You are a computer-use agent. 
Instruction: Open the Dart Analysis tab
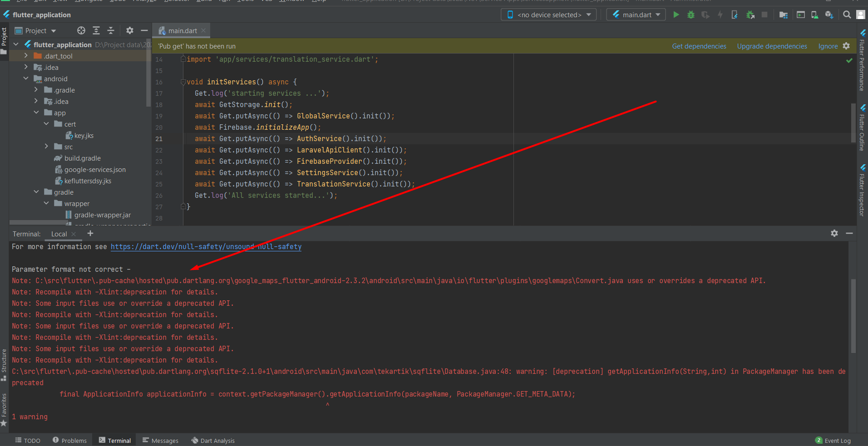click(x=213, y=440)
